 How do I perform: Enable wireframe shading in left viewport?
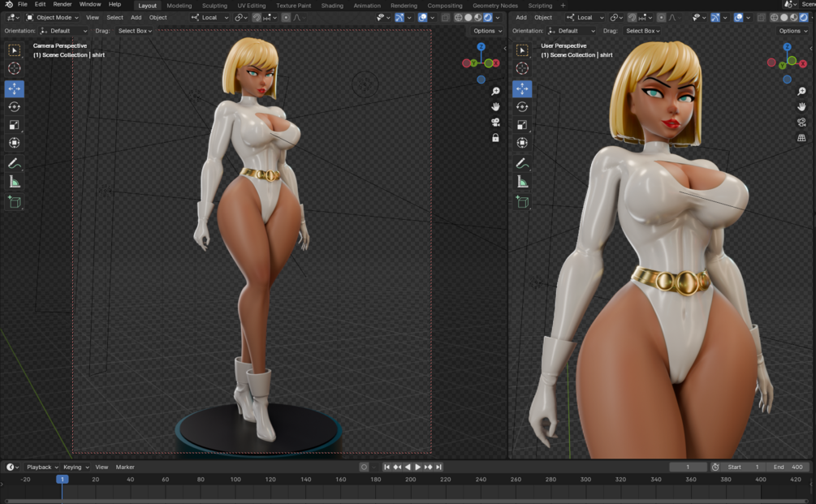[x=459, y=18]
